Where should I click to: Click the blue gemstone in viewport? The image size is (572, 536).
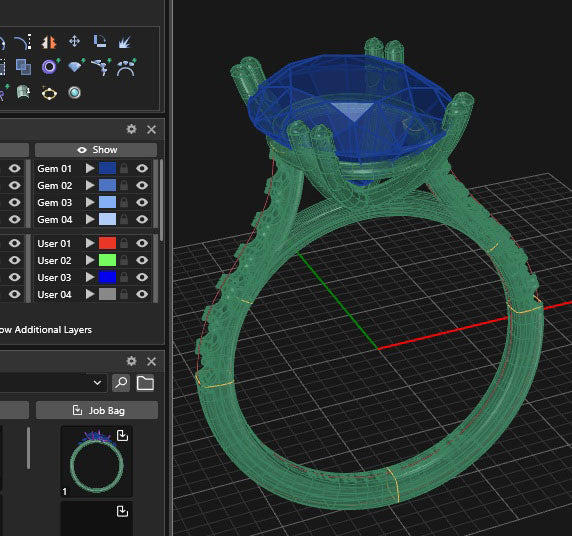tap(350, 109)
